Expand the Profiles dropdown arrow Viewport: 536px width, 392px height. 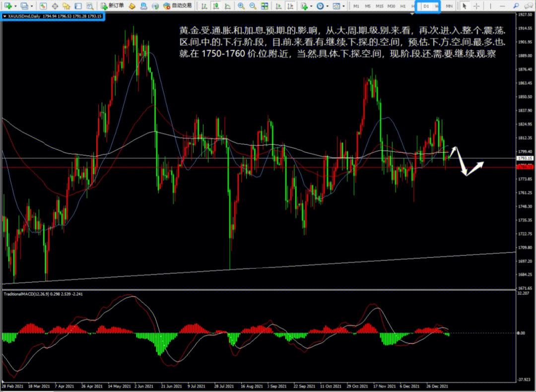click(x=32, y=6)
